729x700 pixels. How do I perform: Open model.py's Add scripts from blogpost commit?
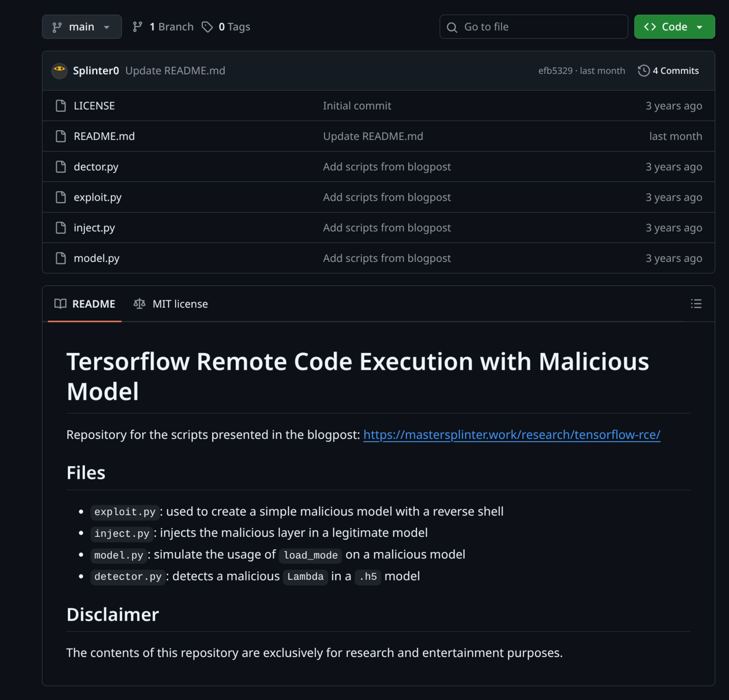click(x=387, y=258)
